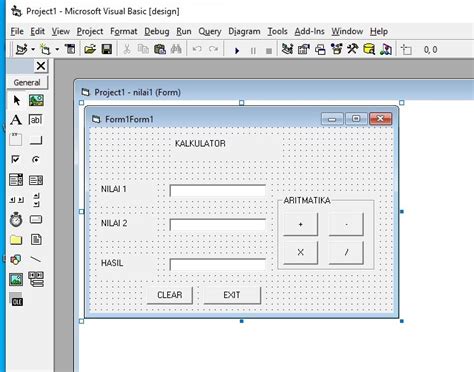The image size is (474, 372).
Task: Click the Paste clipboard icon
Action: pos(160,49)
